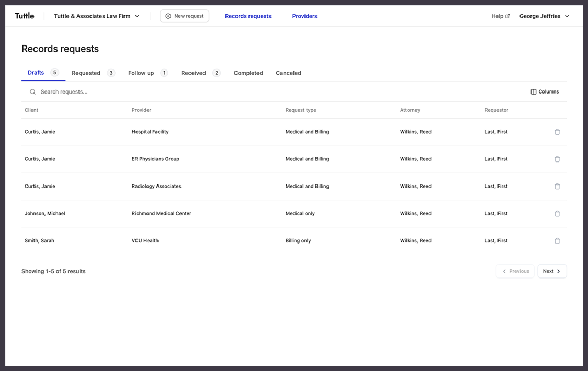Go to the Canceled tab
Screen dimensions: 588x371
click(288, 73)
